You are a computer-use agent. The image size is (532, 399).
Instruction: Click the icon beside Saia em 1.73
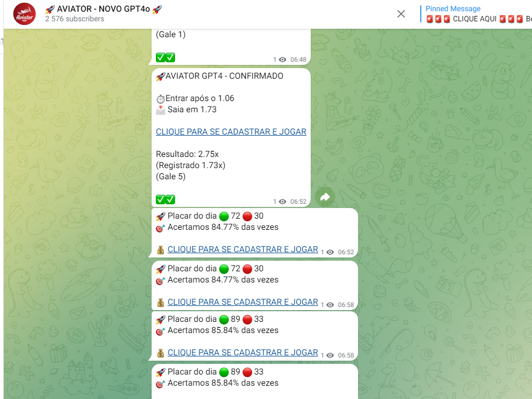click(161, 110)
